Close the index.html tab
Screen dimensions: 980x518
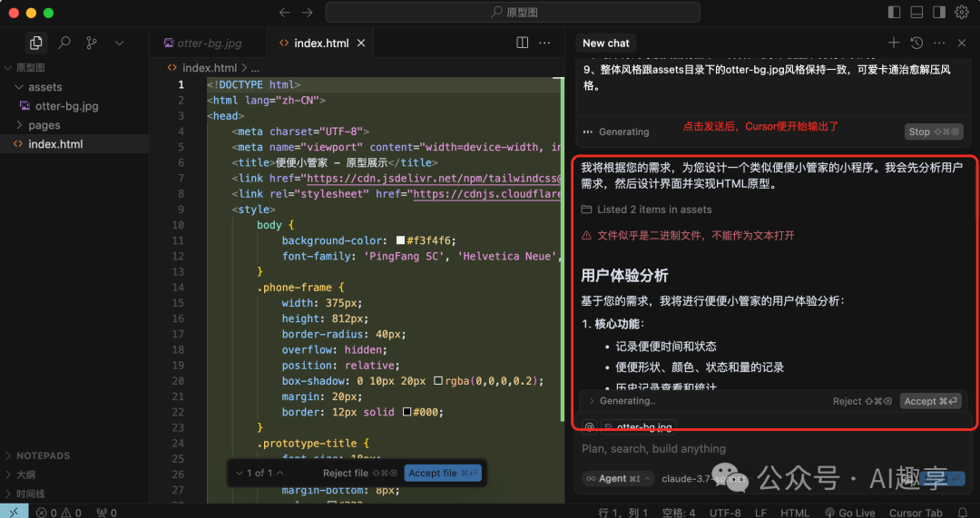pyautogui.click(x=360, y=44)
